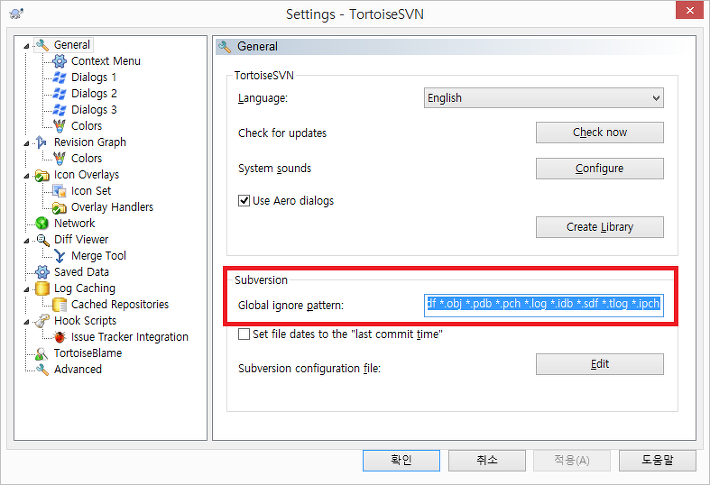Screen dimensions: 710x485
Task: Select the Icon Set tree entry
Action: (x=91, y=191)
